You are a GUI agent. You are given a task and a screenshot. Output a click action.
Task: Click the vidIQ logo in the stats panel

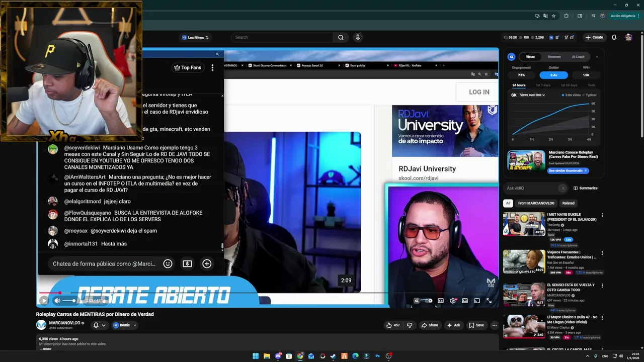point(511,57)
